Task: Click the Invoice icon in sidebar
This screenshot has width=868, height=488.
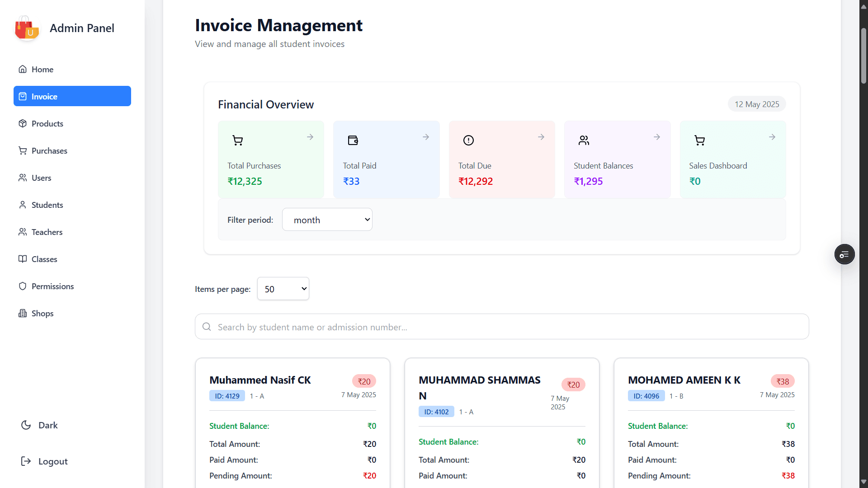Action: pos(23,96)
